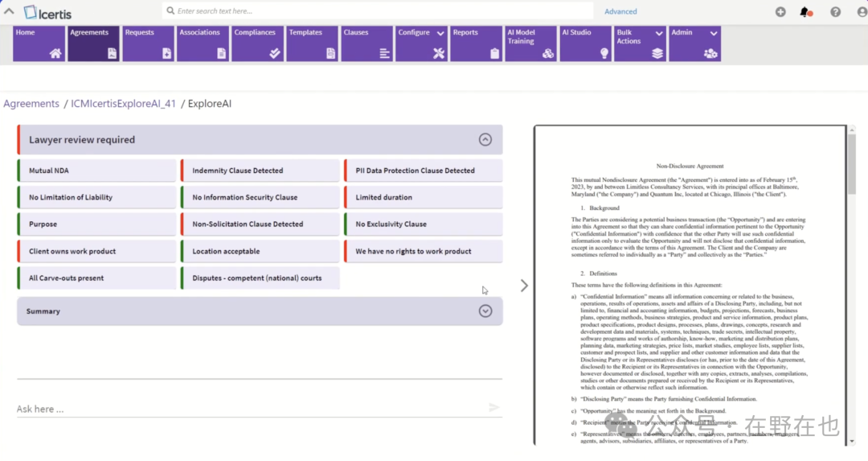Select the No Limitation of Liability card

click(x=97, y=197)
